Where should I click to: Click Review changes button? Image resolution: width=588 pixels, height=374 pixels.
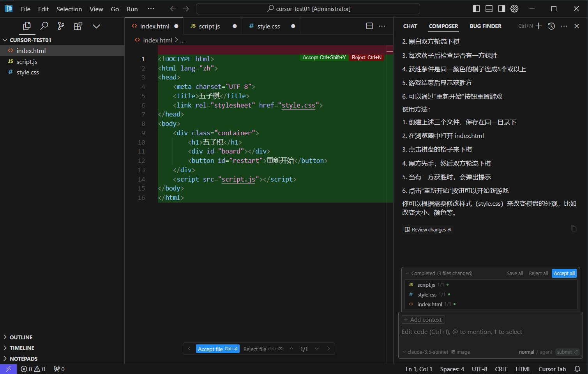pyautogui.click(x=428, y=230)
